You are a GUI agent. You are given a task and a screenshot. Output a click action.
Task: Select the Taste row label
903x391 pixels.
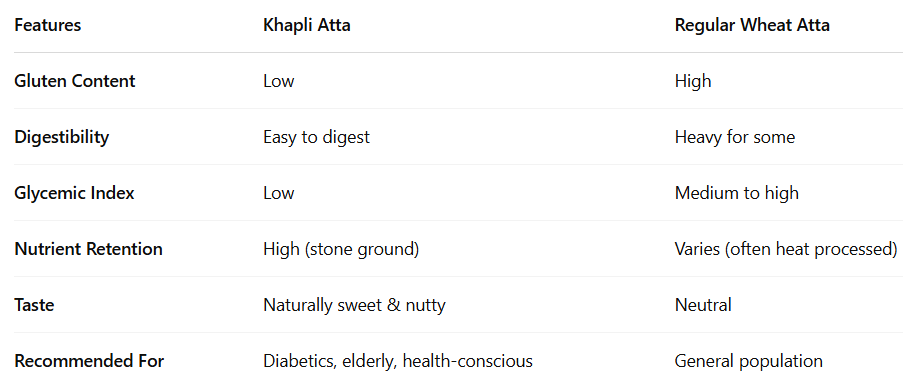35,305
